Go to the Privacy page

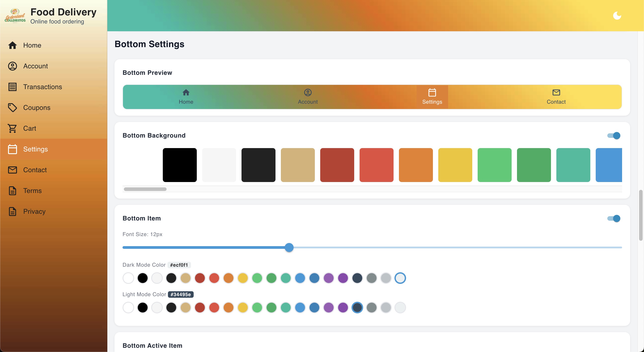point(34,212)
